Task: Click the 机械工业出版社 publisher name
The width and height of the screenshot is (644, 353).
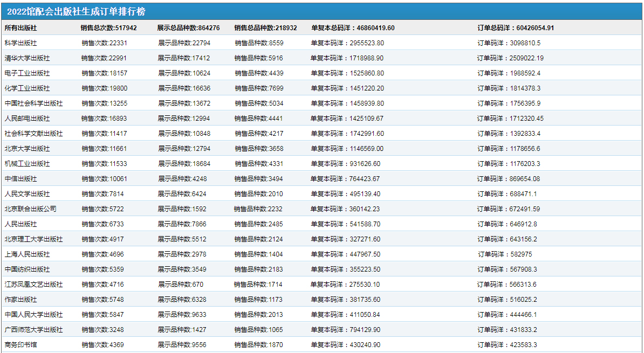Action: (x=27, y=164)
